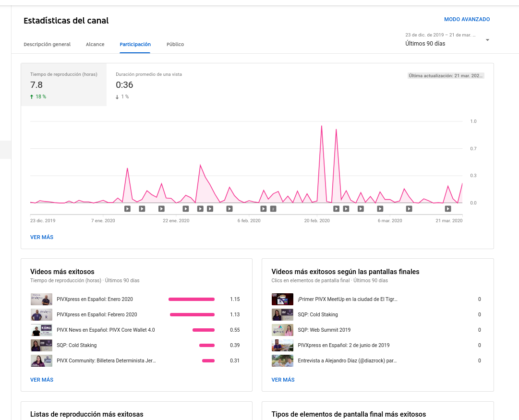This screenshot has width=519, height=420.
Task: Open the date range dropdown arrow
Action: coord(487,40)
